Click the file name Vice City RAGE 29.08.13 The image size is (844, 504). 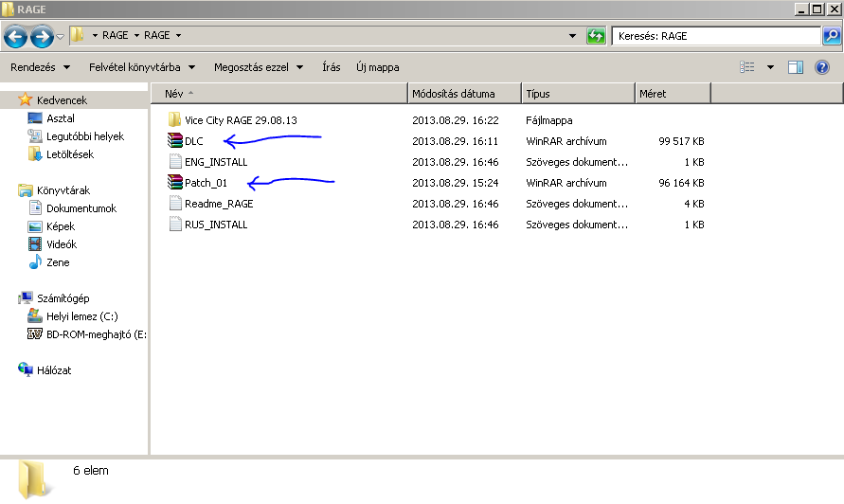pyautogui.click(x=241, y=120)
